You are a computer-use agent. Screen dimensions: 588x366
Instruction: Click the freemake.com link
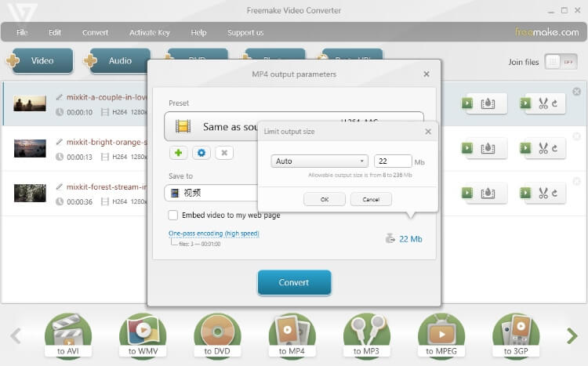pos(547,32)
